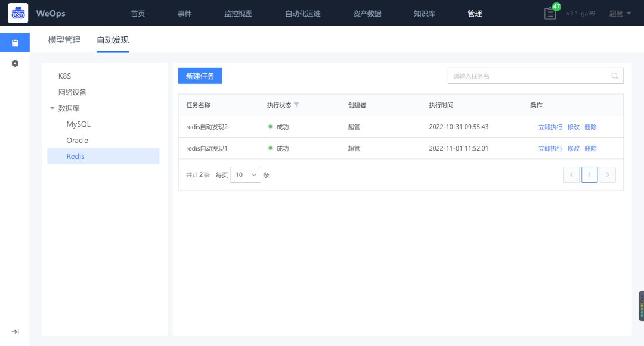Switch to the 模型管理 tab
Screen dimensions: 644x346
tap(64, 40)
